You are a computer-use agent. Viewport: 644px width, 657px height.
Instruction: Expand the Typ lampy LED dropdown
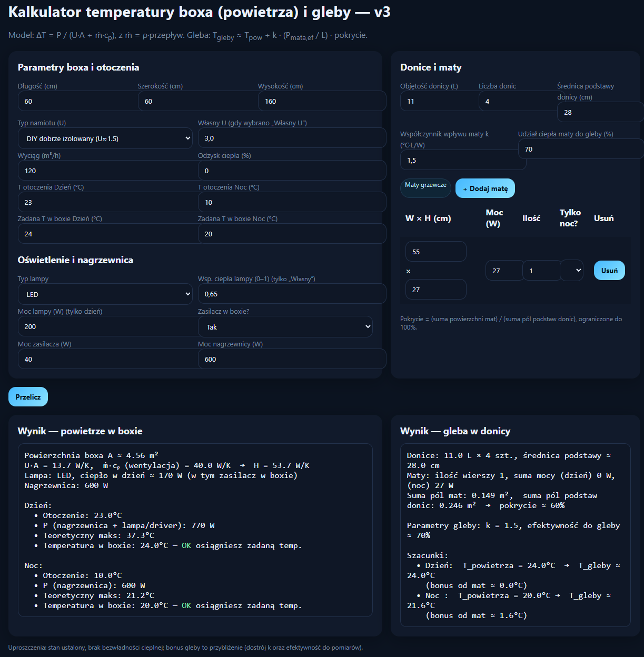(x=105, y=294)
